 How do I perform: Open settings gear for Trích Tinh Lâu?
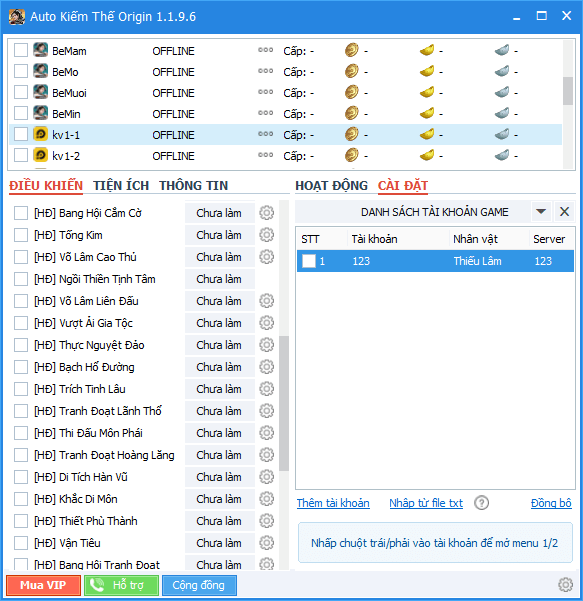click(x=266, y=389)
